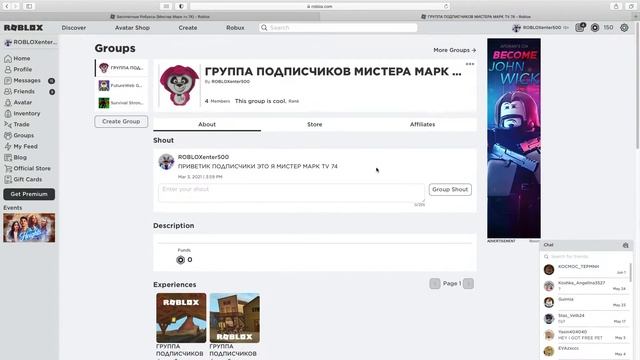Viewport: 640px width, 360px height.
Task: Click the John Wick advertisement banner
Action: 514,138
